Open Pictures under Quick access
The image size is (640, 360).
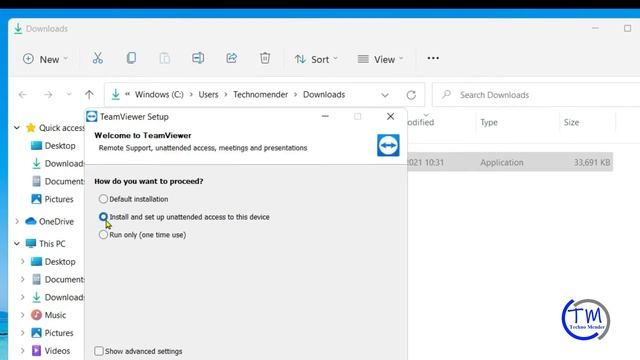pos(52,199)
